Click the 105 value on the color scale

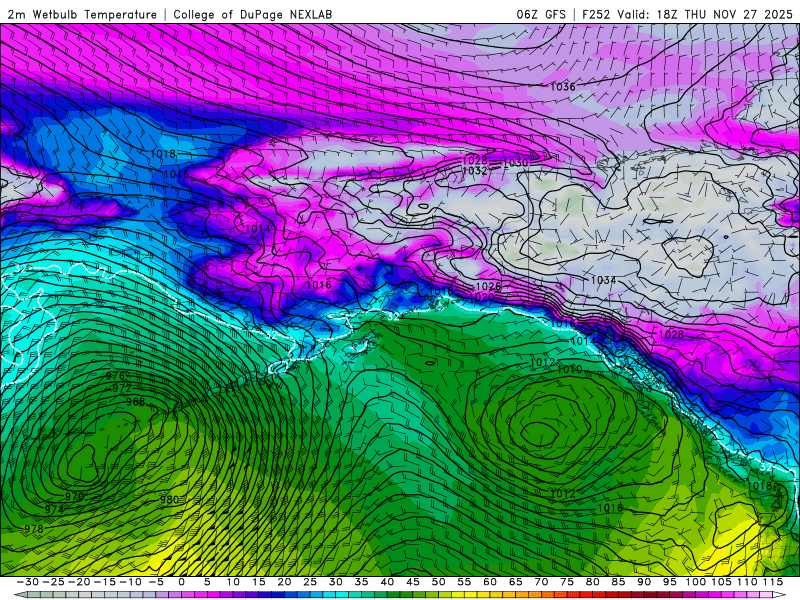click(x=721, y=582)
